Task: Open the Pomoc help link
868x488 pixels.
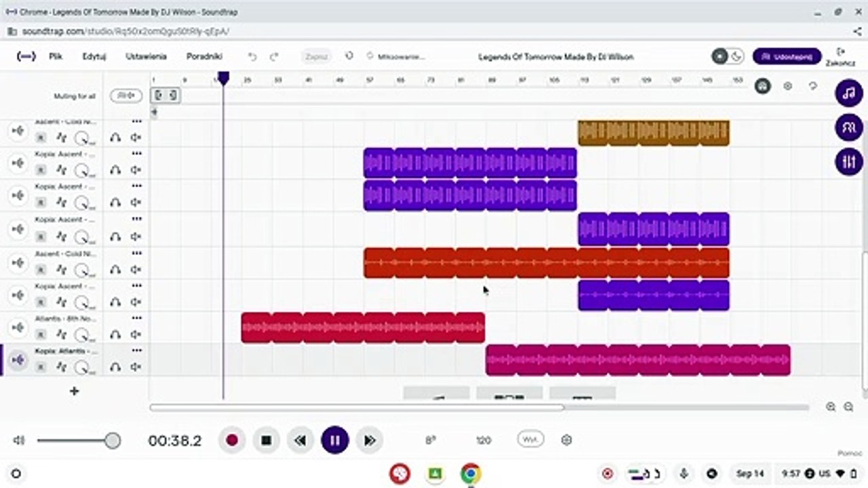Action: tap(849, 453)
